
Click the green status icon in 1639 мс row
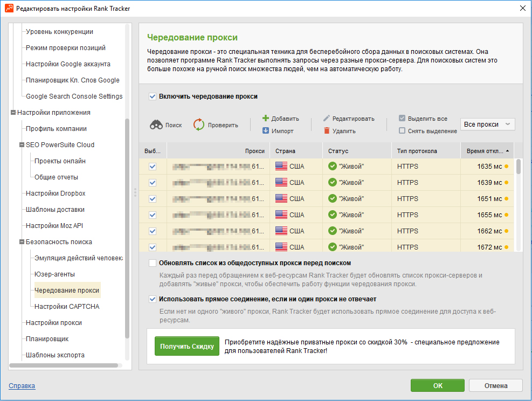[x=333, y=183]
